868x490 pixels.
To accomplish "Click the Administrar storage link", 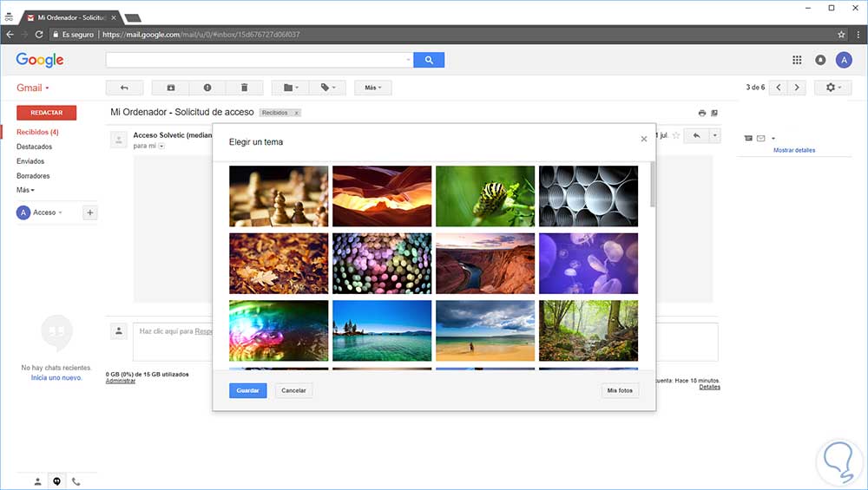I will coord(121,381).
